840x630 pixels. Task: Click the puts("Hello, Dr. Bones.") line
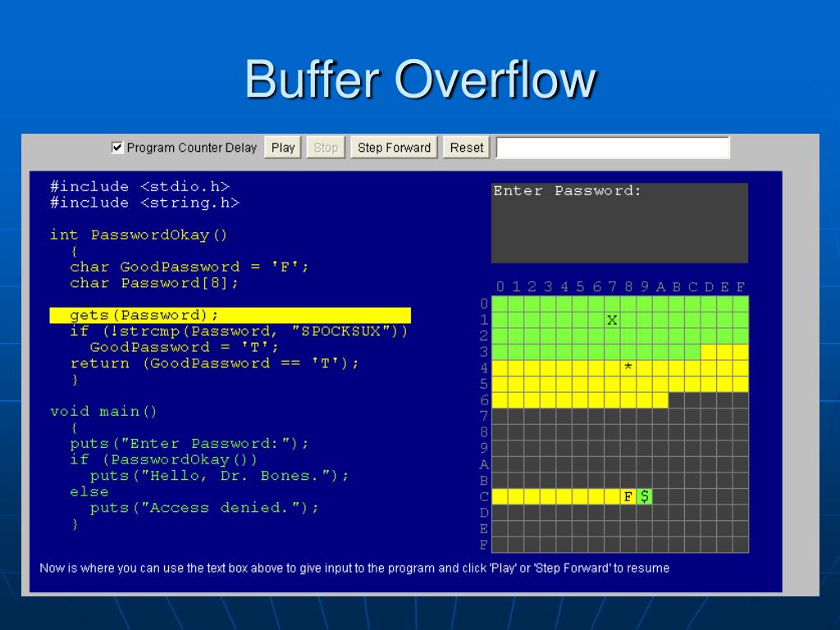[219, 476]
